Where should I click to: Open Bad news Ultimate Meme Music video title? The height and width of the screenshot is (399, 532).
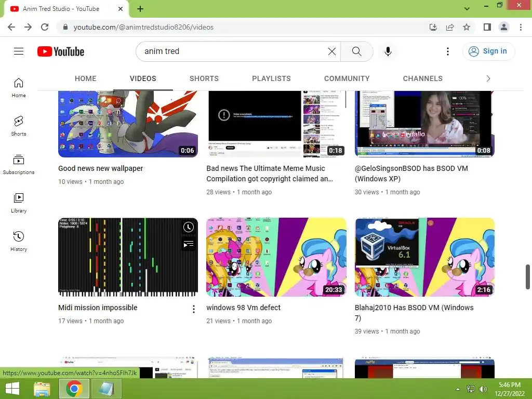click(270, 174)
